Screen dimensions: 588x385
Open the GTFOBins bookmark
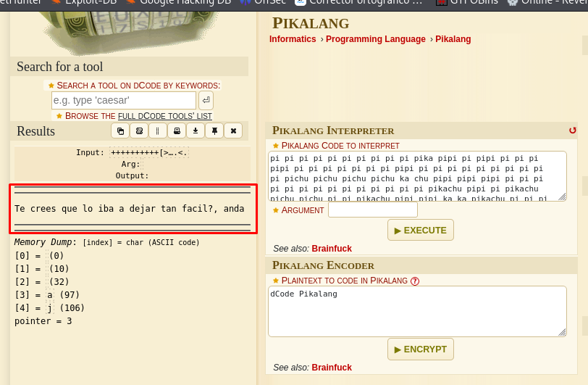click(467, 2)
